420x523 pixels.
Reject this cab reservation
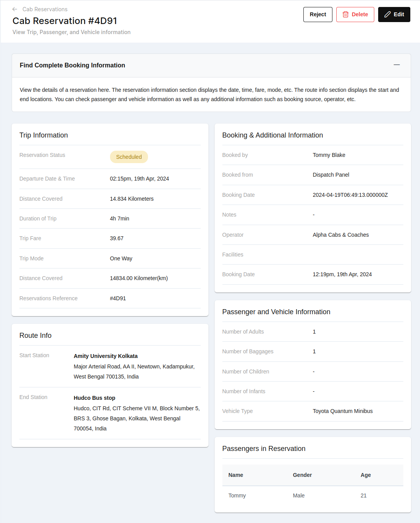(318, 15)
